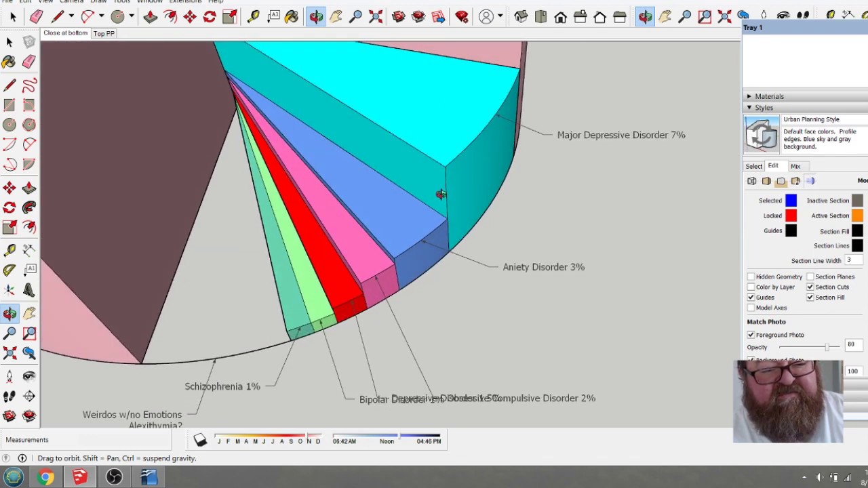868x488 pixels.
Task: Pick the Push/Pull tool in top toolbar
Action: pyautogui.click(x=151, y=16)
